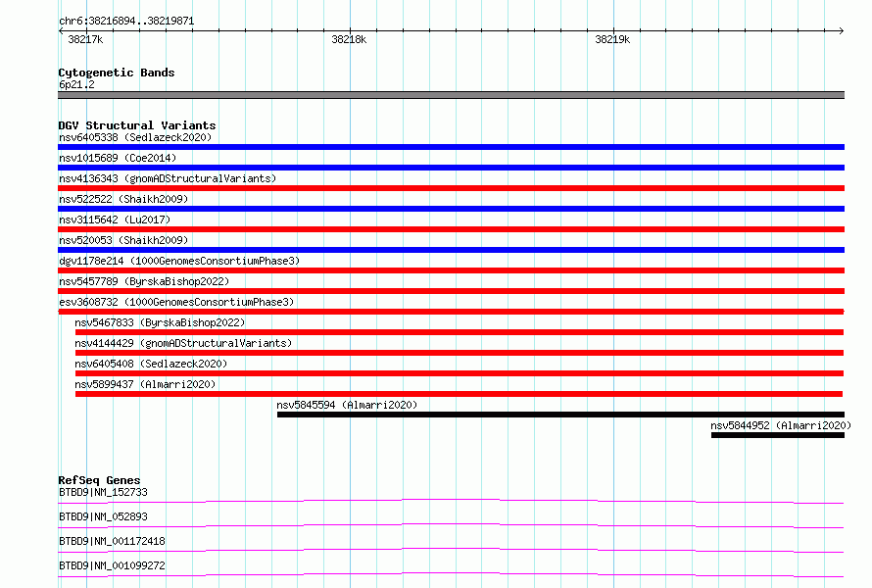872x588 pixels.
Task: Click the nsv4144429 (gnomADStructuralVariants) label
Action: point(183,343)
